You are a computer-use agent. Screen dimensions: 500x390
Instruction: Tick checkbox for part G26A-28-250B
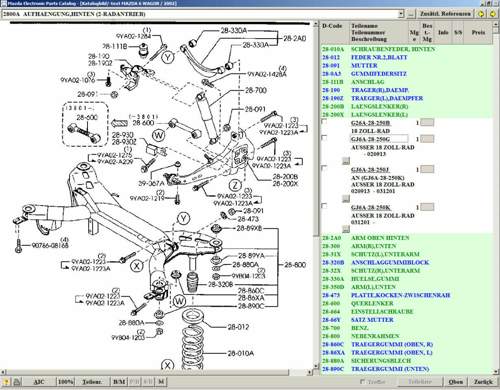(x=324, y=122)
